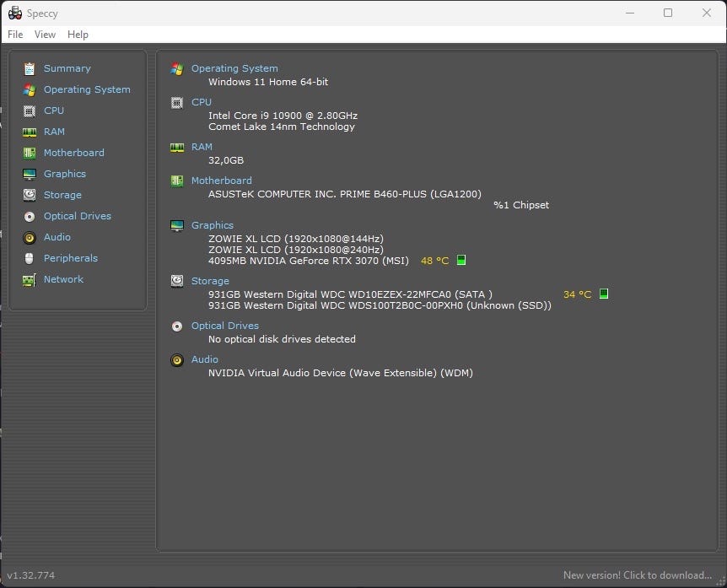Screen dimensions: 727x588
Task: Open the Help menu
Action: (x=78, y=35)
